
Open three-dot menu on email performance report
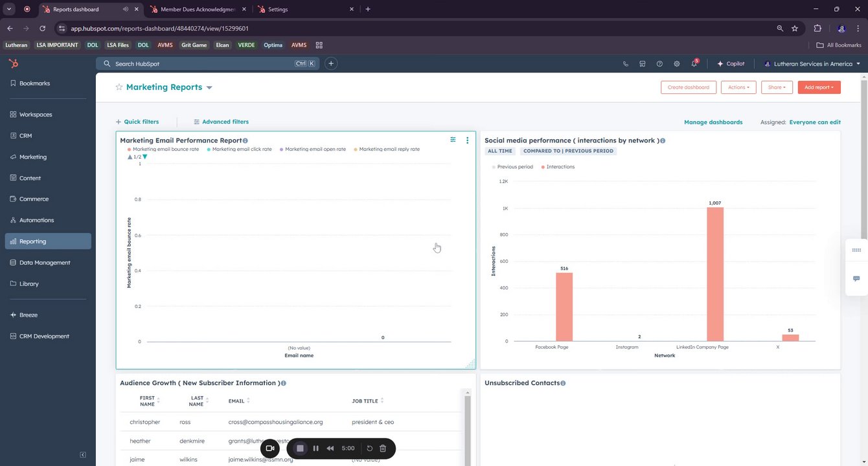pyautogui.click(x=467, y=140)
